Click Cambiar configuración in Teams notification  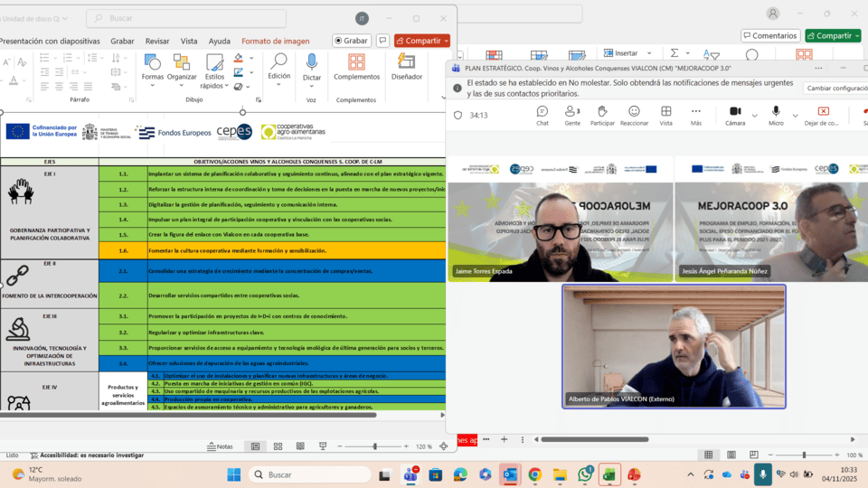(x=835, y=89)
